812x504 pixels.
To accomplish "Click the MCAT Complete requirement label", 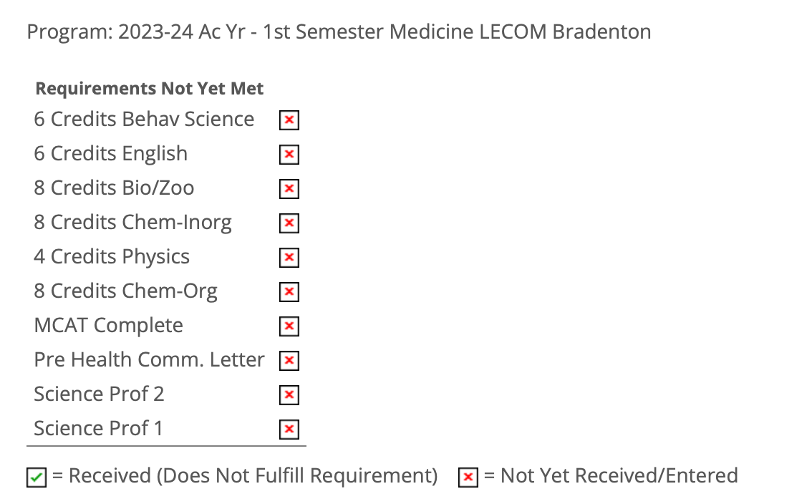I will point(108,326).
